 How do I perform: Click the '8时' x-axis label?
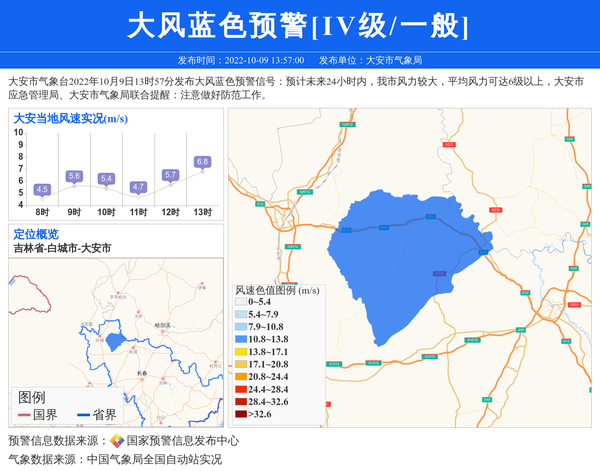point(42,212)
